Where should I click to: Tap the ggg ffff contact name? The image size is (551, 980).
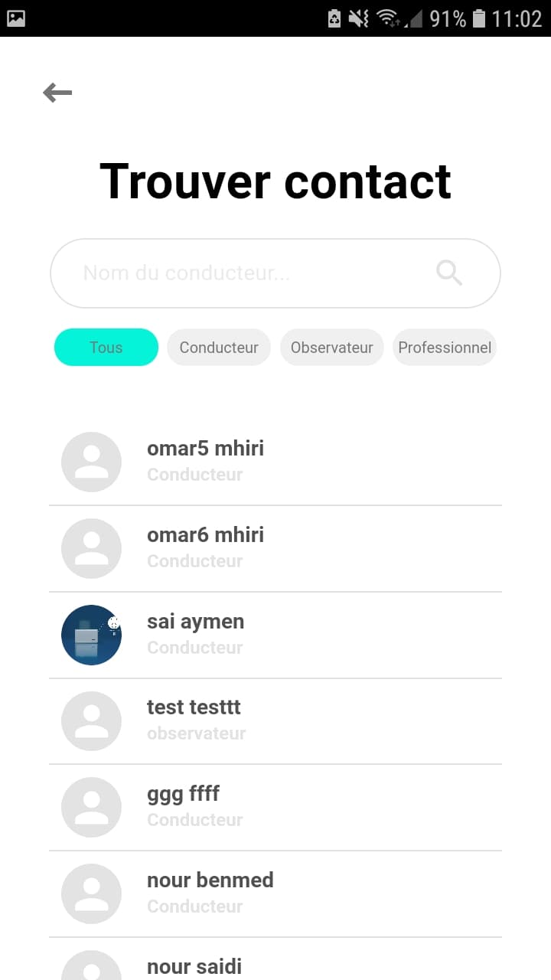click(x=183, y=794)
